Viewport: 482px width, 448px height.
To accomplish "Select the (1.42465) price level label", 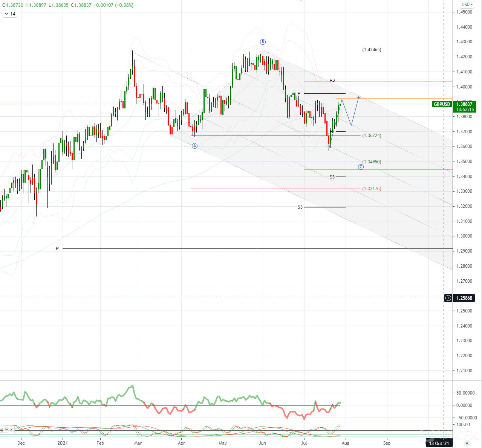I will 372,50.
